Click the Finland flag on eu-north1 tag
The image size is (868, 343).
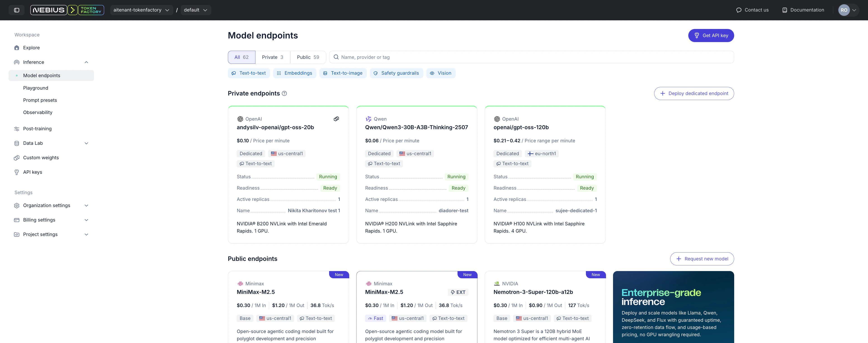pos(530,154)
